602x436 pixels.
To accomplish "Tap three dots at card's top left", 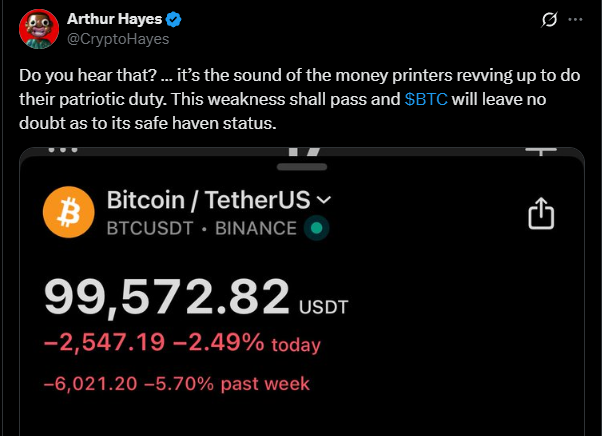I will point(63,150).
